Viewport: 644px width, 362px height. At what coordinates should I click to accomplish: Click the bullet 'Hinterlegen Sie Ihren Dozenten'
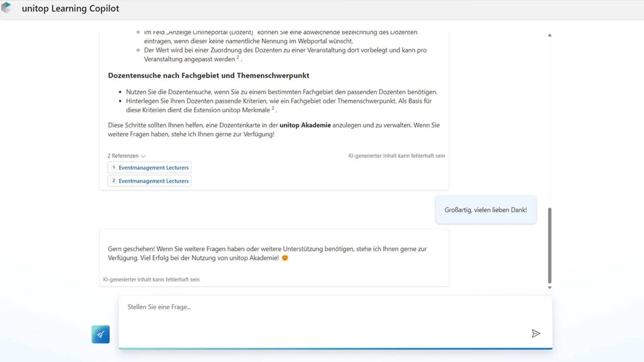pos(279,105)
